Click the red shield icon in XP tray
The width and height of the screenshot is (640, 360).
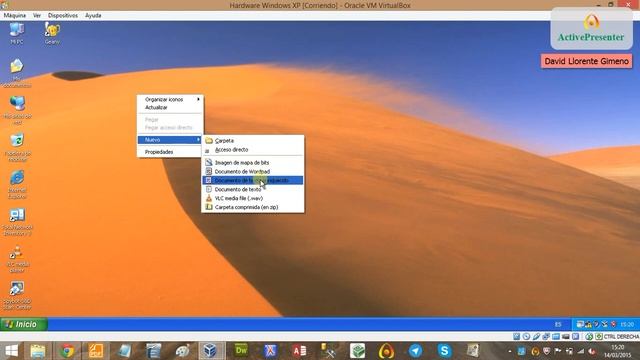[613, 324]
